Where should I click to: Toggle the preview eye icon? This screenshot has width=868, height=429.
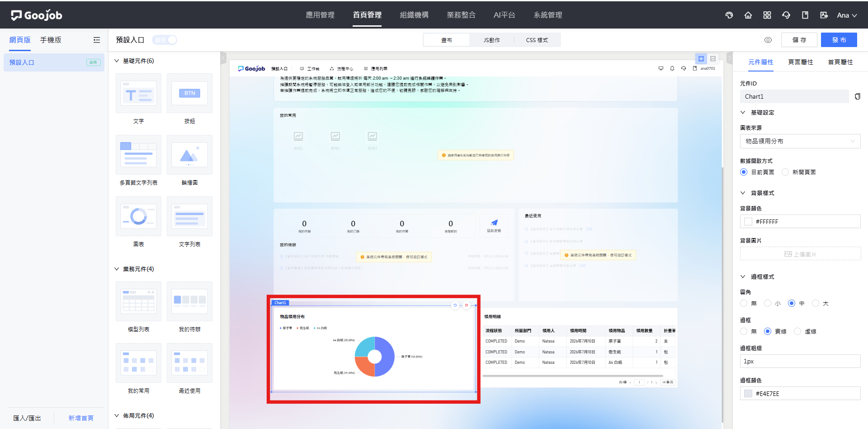[x=768, y=40]
